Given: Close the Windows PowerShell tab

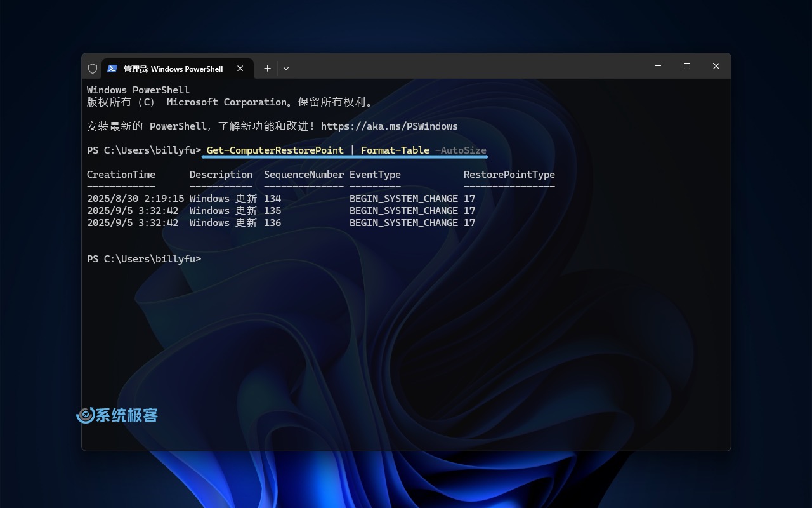Looking at the screenshot, I should point(240,69).
